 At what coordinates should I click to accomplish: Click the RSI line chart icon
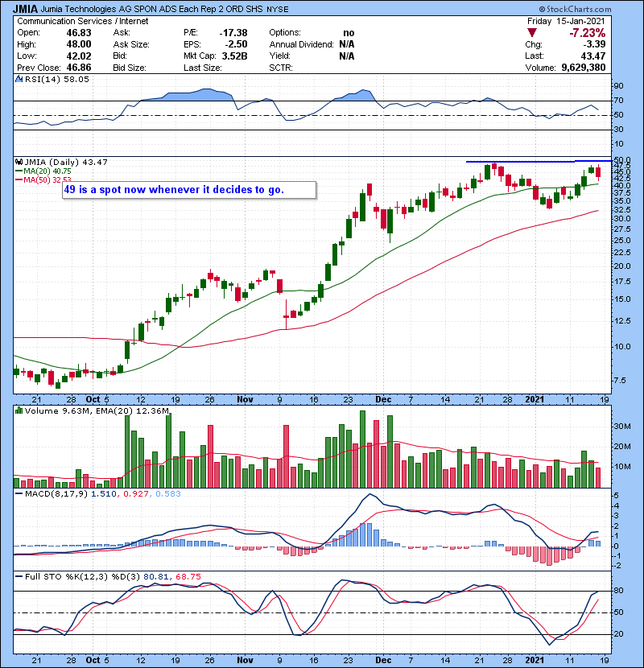tap(19, 79)
